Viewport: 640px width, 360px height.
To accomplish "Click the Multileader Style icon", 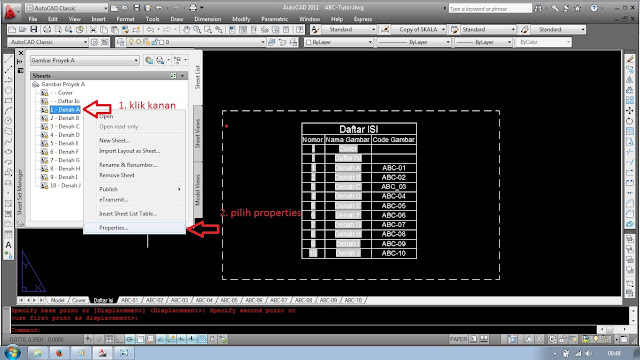I will [524, 29].
